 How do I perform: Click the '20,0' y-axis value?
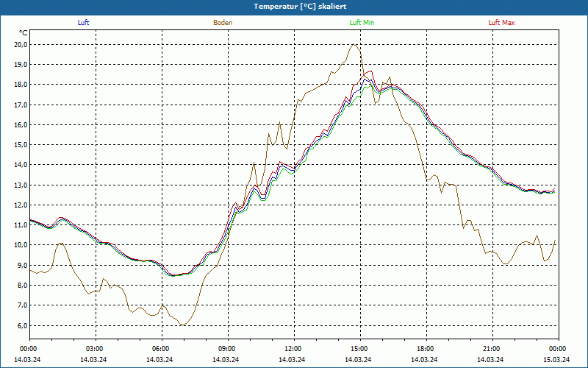(x=21, y=45)
